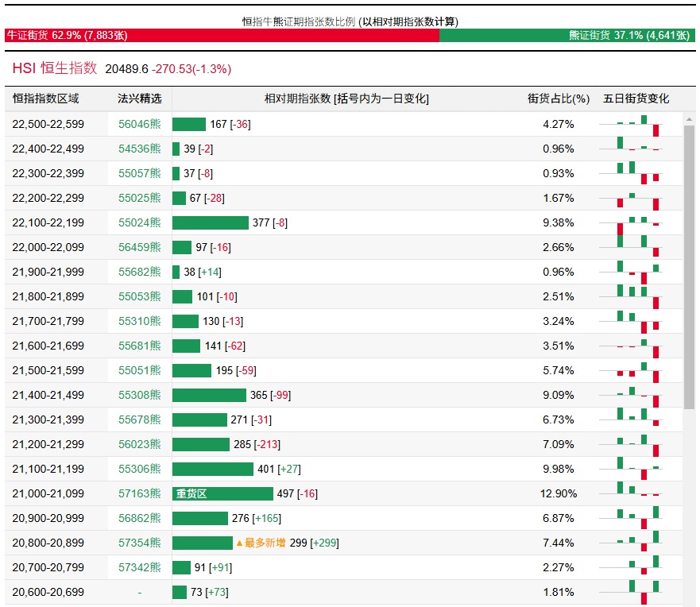Click the 57342熊 link
Screen dimensions: 700x607
(139, 567)
